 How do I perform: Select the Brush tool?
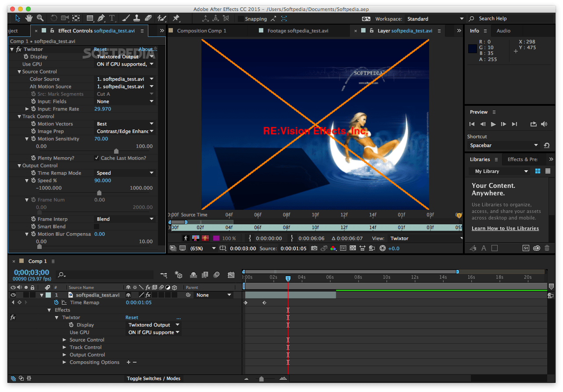point(126,18)
